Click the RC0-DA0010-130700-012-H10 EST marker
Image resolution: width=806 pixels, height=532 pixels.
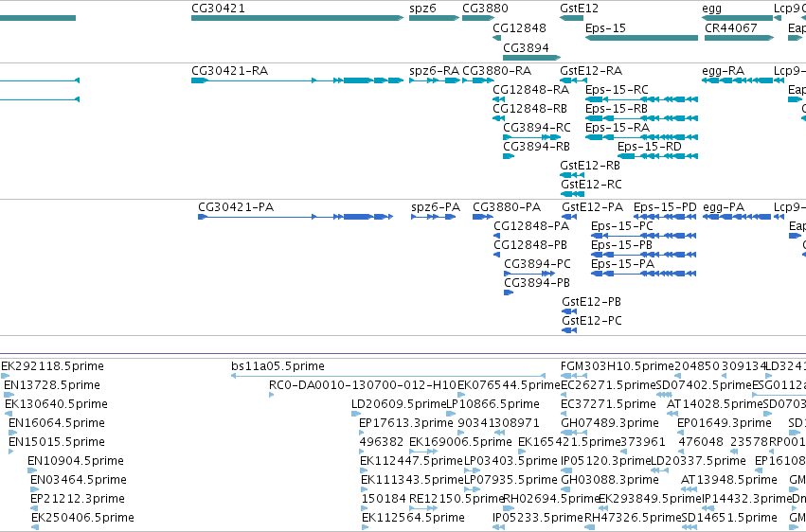point(272,395)
